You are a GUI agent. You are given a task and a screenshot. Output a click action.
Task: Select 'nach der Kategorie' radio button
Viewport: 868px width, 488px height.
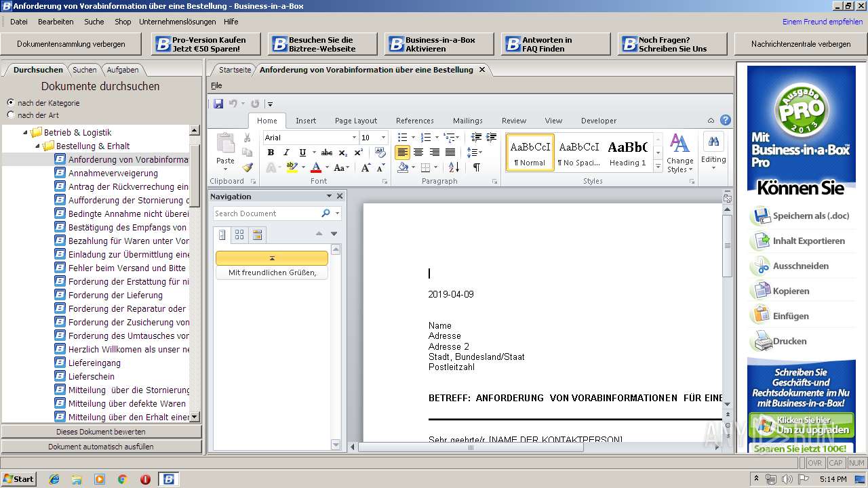(10, 102)
